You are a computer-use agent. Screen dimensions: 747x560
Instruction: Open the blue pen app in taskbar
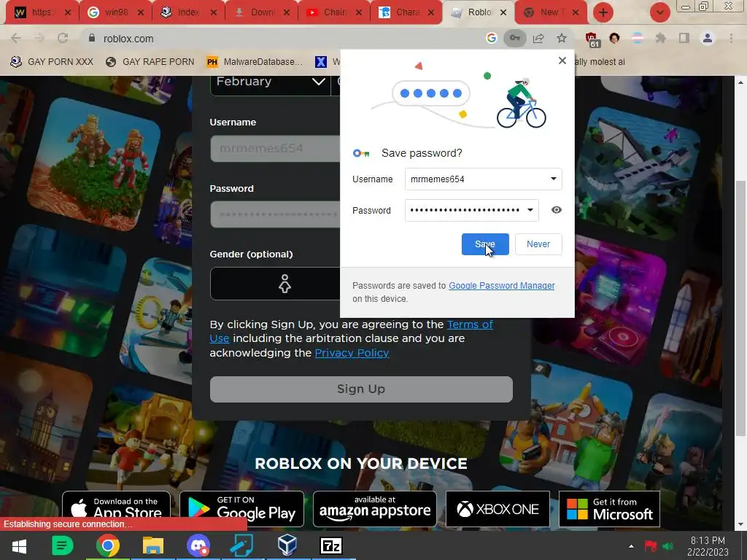[242, 545]
